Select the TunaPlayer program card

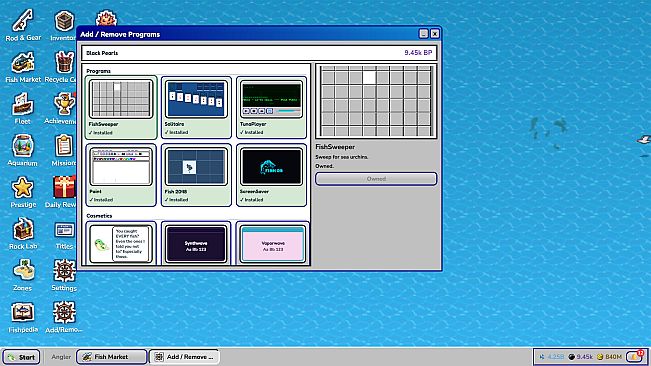272,107
